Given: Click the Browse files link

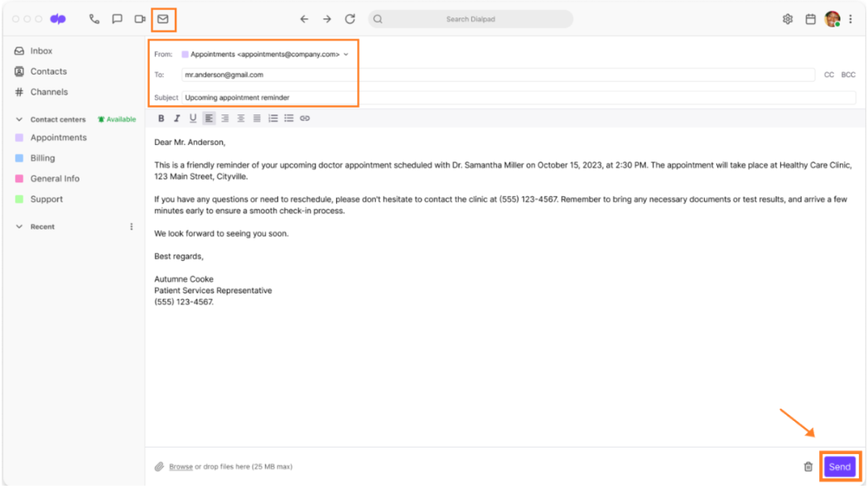Looking at the screenshot, I should tap(181, 467).
